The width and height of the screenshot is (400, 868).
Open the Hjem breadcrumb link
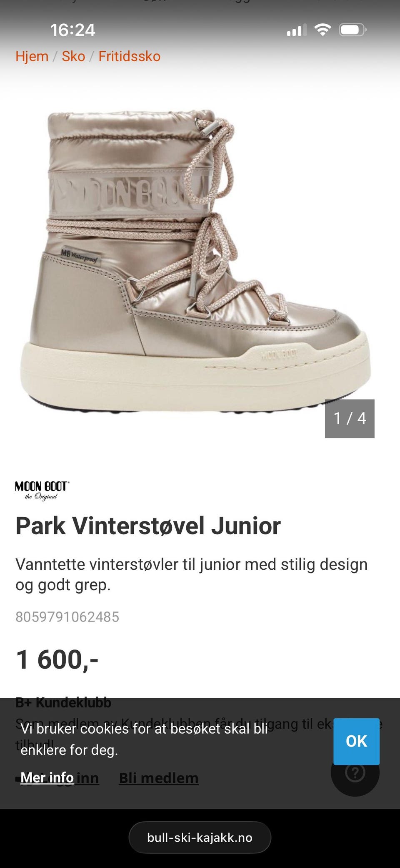(32, 56)
